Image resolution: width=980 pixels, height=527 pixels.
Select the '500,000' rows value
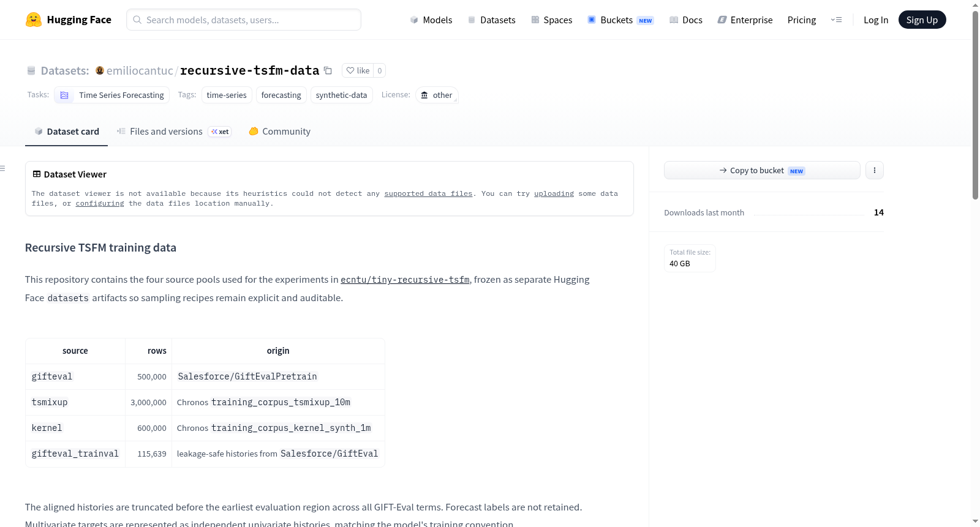152,376
